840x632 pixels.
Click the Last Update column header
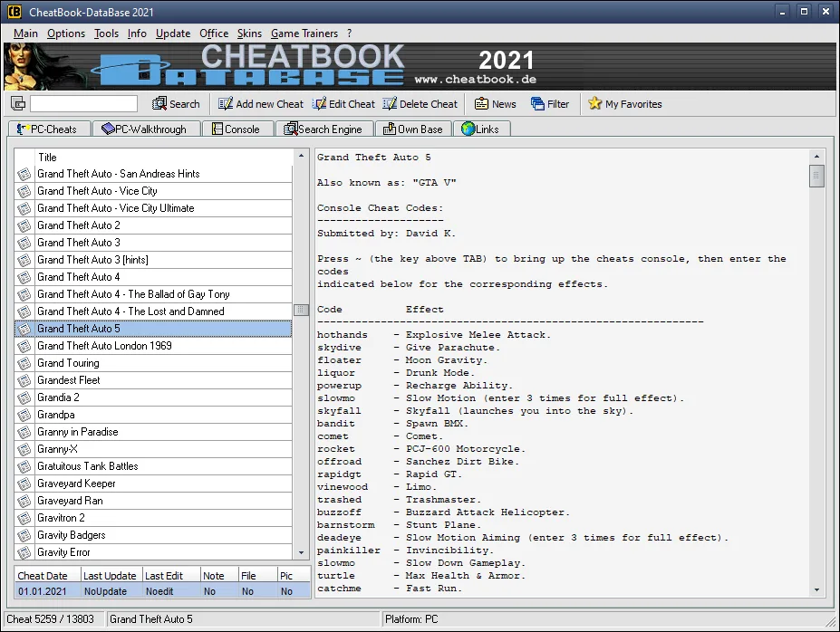point(111,575)
